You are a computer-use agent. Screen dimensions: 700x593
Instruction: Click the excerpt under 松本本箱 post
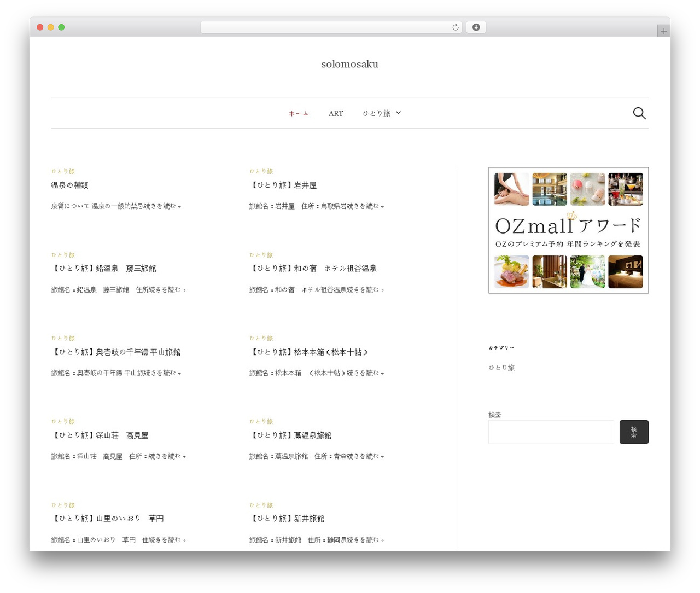(x=317, y=373)
